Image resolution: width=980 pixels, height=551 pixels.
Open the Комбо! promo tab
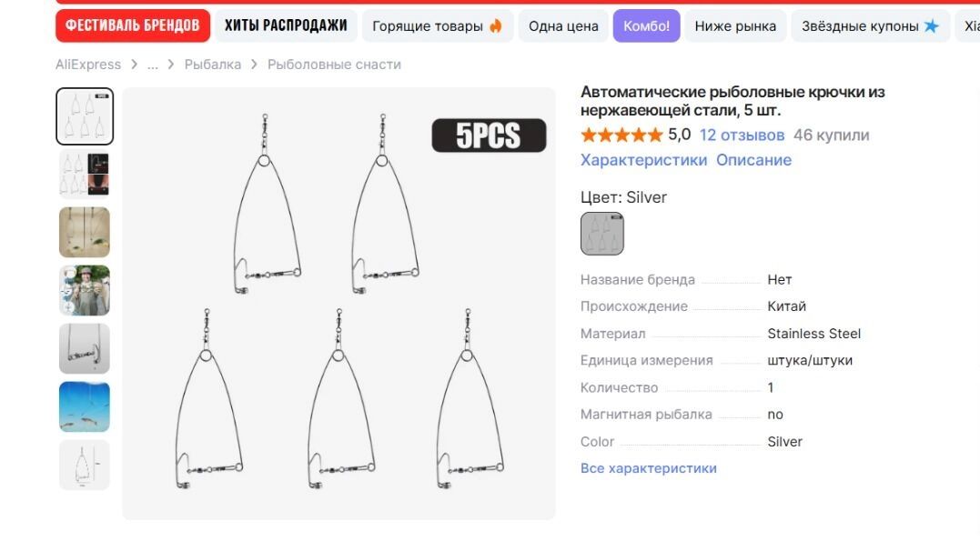click(646, 26)
